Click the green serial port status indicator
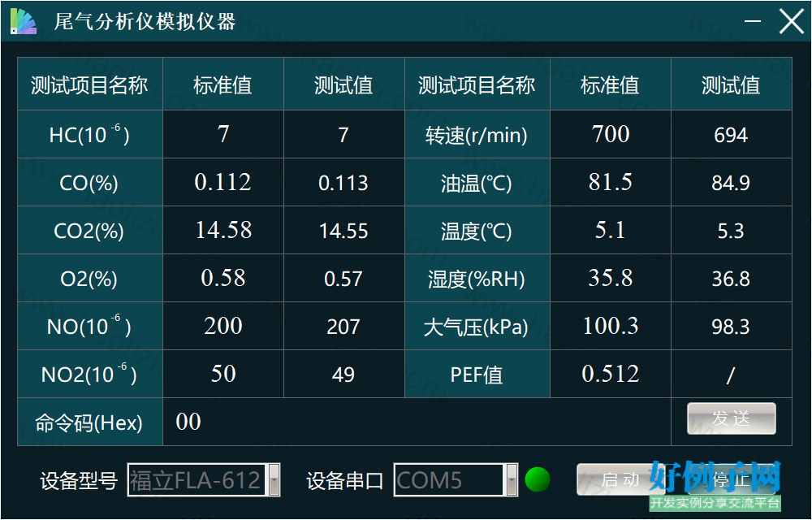 538,479
